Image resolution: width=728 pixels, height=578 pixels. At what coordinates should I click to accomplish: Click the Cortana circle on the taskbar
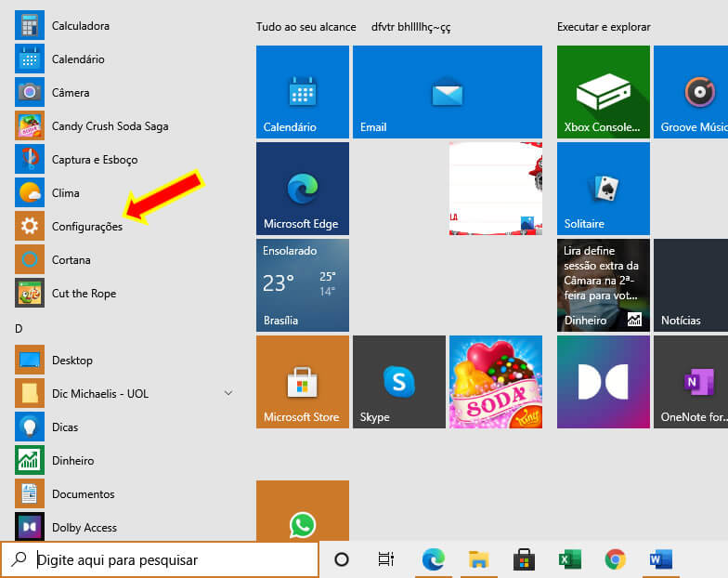[342, 559]
